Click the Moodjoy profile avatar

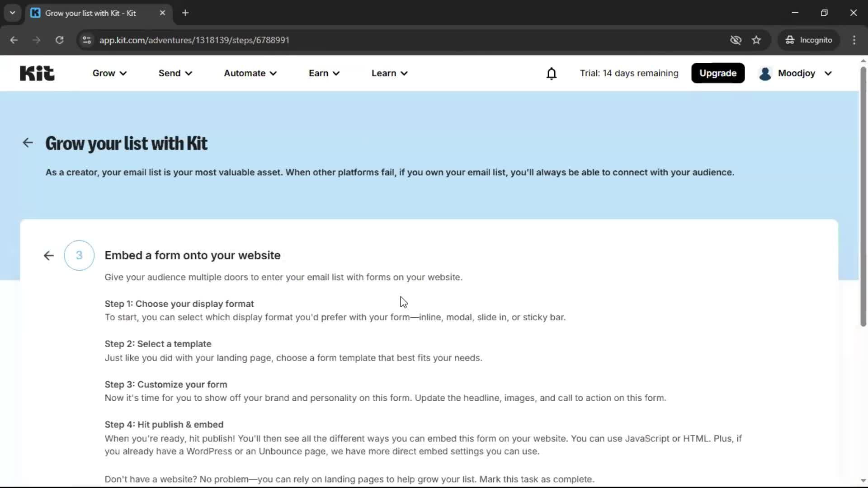tap(765, 73)
